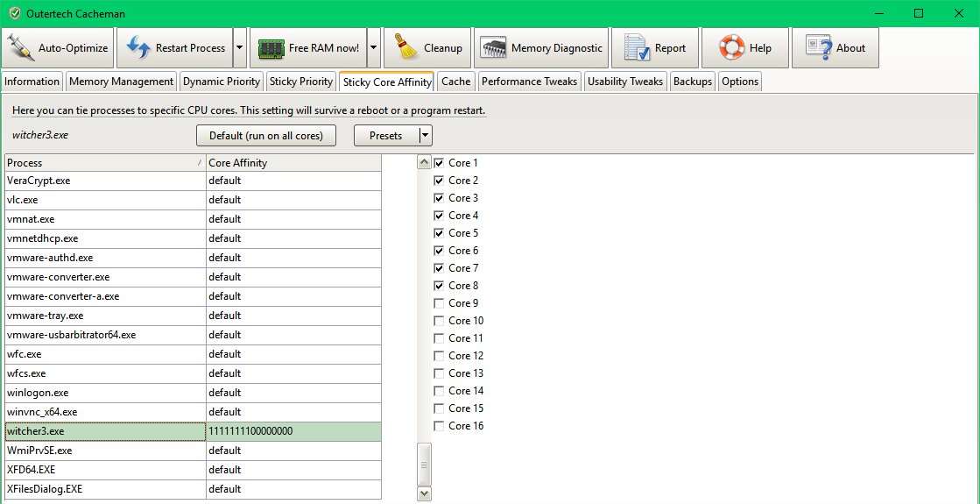The height and width of the screenshot is (504, 980).
Task: Select the vmnat.exe process row
Action: [x=193, y=219]
